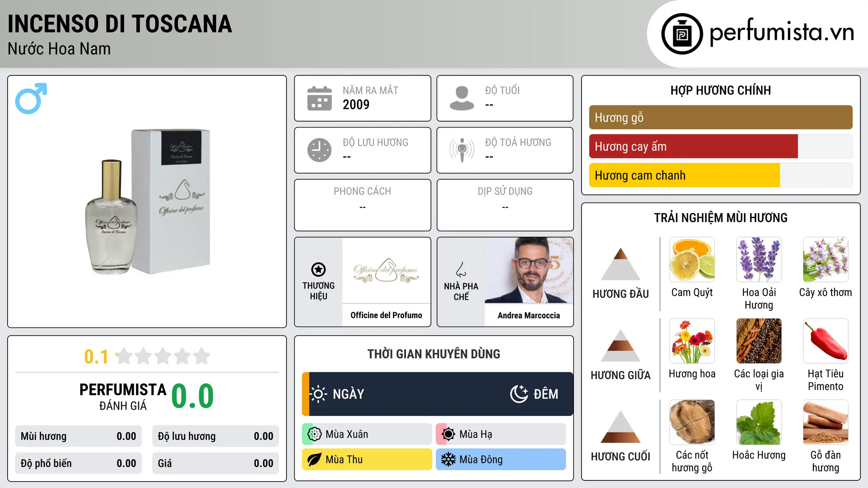
Task: Select the Mùa Thu season chip
Action: [x=367, y=460]
